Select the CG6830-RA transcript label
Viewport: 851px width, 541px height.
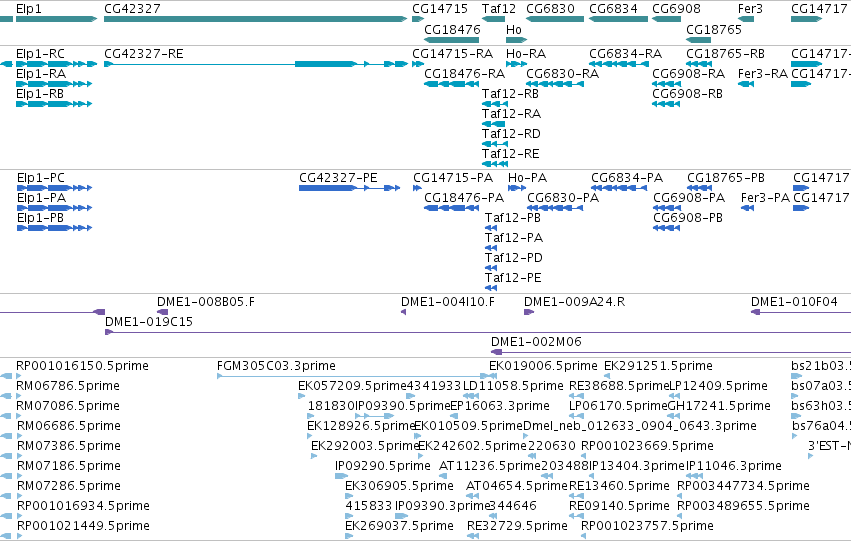562,74
